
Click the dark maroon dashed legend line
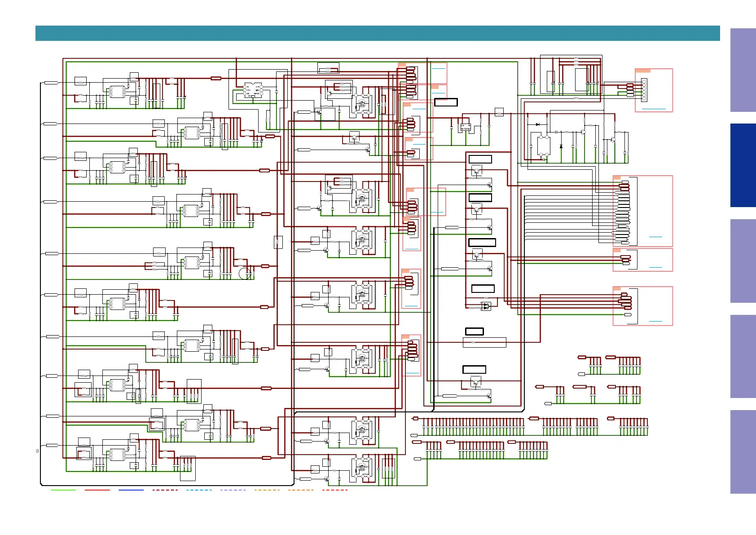(x=165, y=490)
